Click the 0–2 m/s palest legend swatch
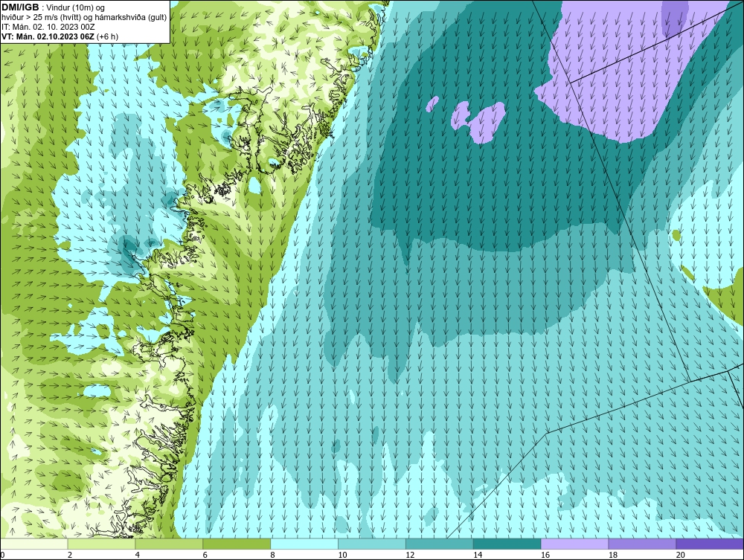 (34, 544)
